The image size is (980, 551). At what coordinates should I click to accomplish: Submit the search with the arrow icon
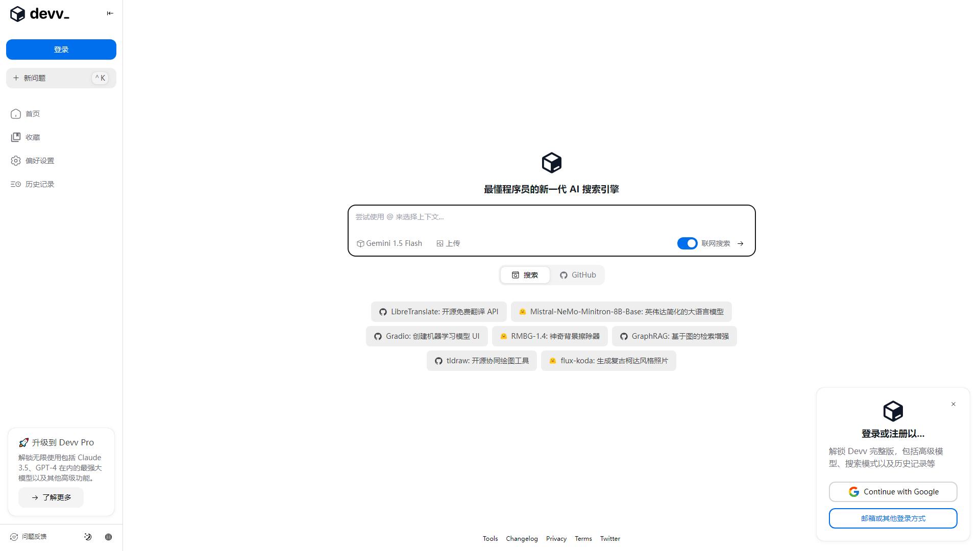[740, 243]
